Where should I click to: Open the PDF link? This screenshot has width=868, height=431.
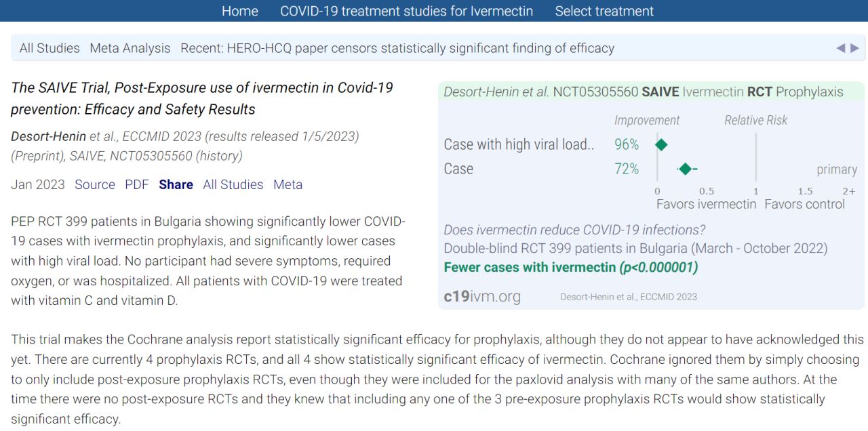click(136, 184)
